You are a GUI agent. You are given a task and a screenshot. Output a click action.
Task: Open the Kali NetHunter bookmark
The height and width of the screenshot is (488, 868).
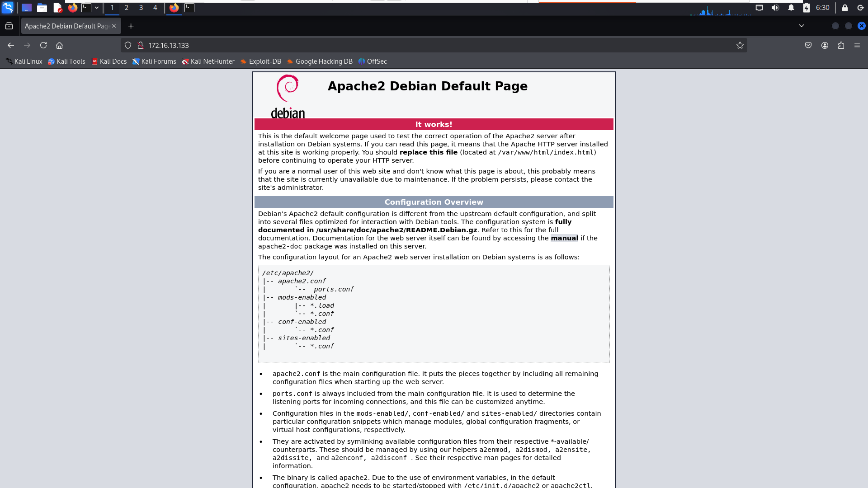tap(208, 61)
